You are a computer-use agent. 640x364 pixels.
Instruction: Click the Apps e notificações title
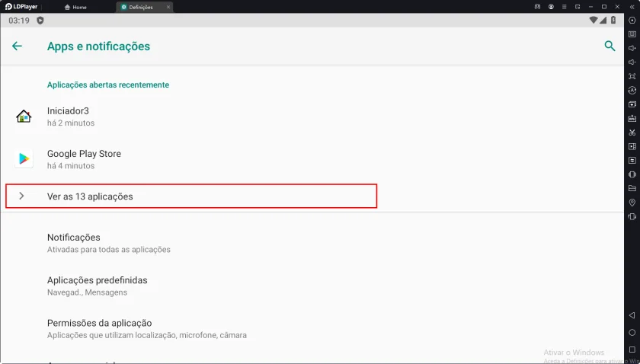coord(99,46)
